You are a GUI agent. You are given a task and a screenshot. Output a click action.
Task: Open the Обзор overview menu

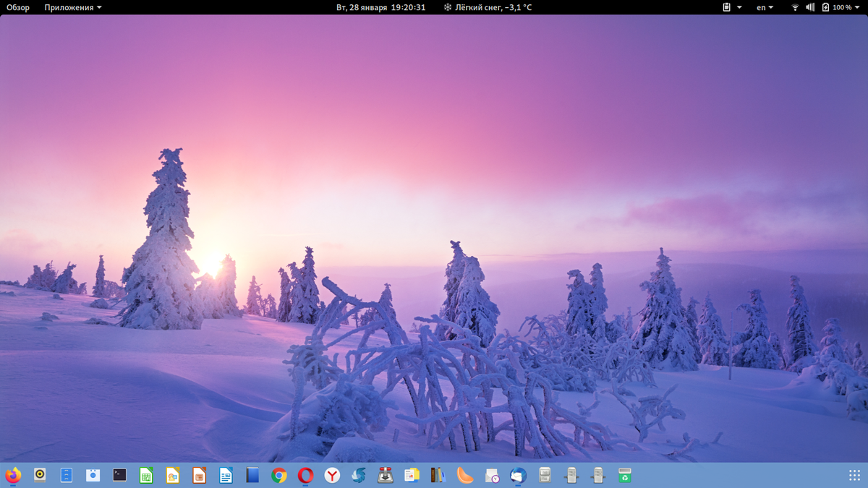pyautogui.click(x=17, y=7)
